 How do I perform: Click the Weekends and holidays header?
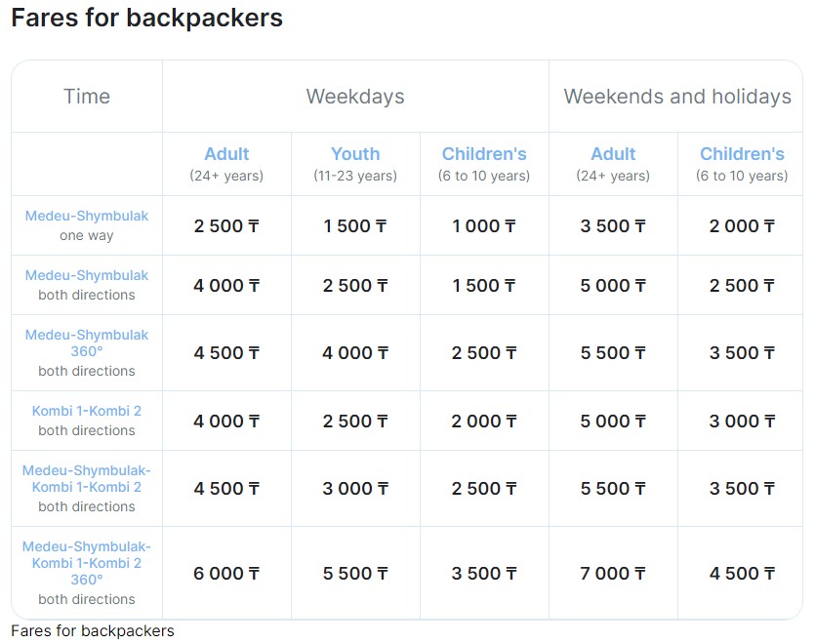(676, 97)
